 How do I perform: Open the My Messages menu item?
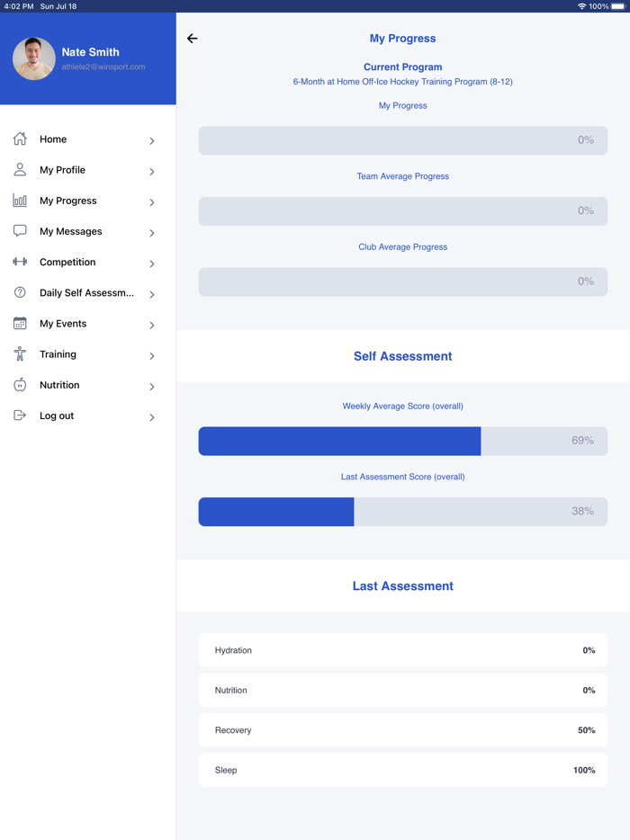click(71, 231)
